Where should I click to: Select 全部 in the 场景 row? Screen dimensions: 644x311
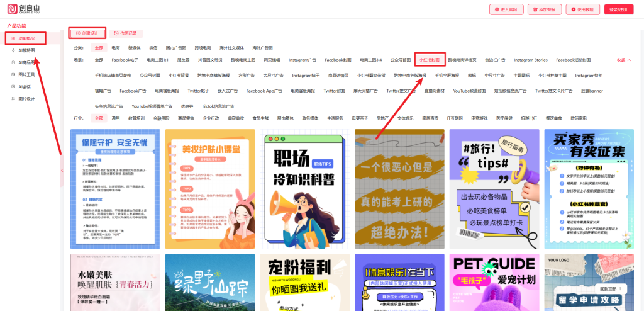pos(99,60)
